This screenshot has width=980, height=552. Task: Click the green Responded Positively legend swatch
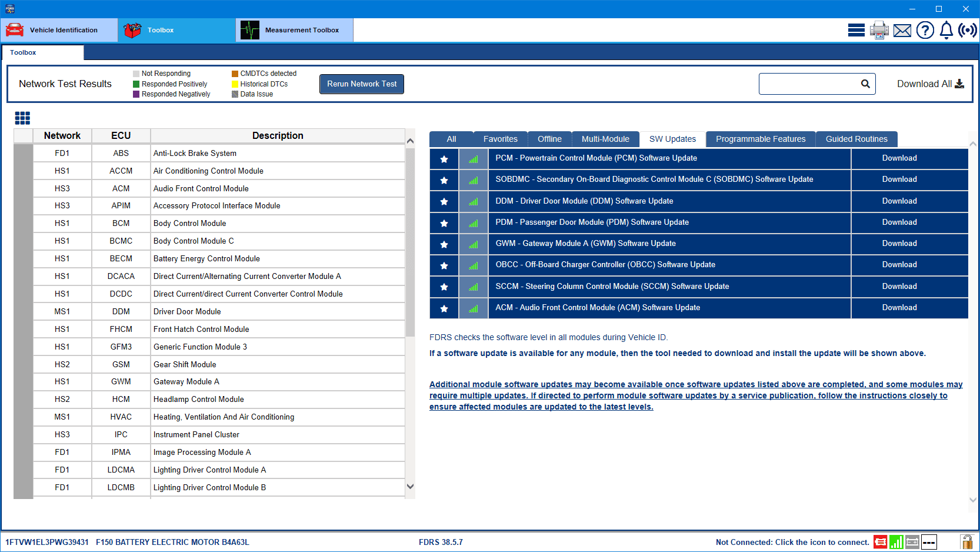click(x=136, y=84)
